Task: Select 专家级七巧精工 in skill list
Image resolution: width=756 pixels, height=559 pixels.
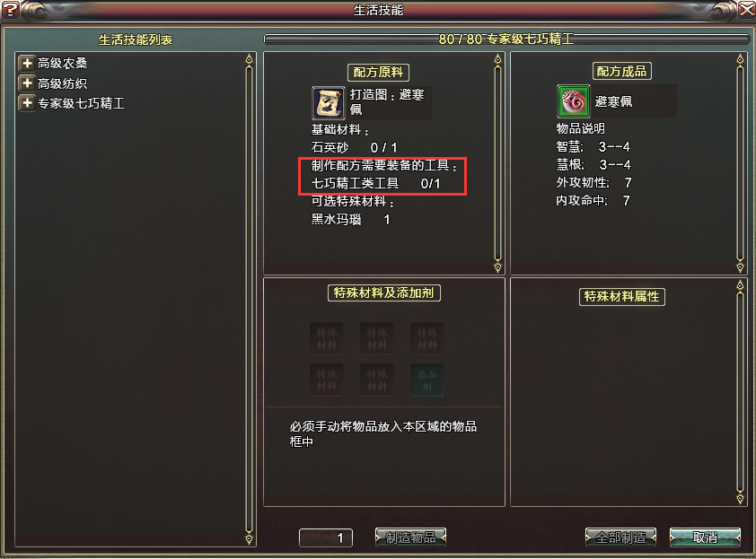Action: [81, 103]
